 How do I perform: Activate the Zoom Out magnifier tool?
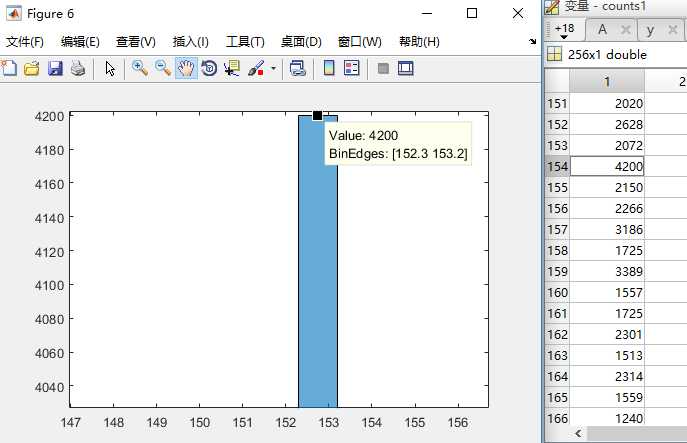point(163,68)
